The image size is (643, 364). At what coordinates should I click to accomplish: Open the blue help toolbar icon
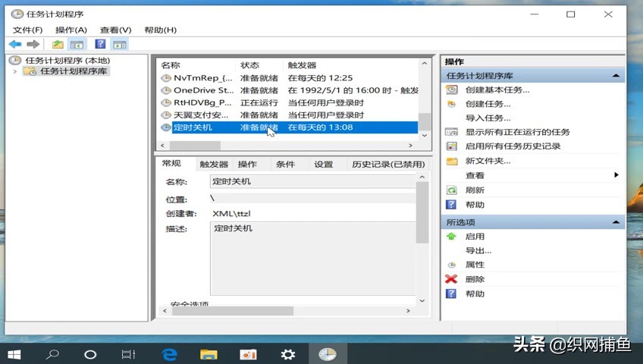[100, 44]
